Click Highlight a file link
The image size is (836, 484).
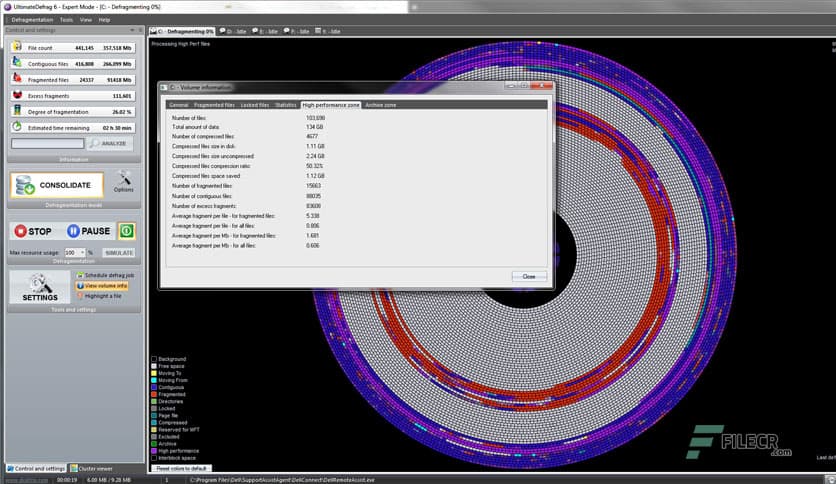click(x=103, y=295)
